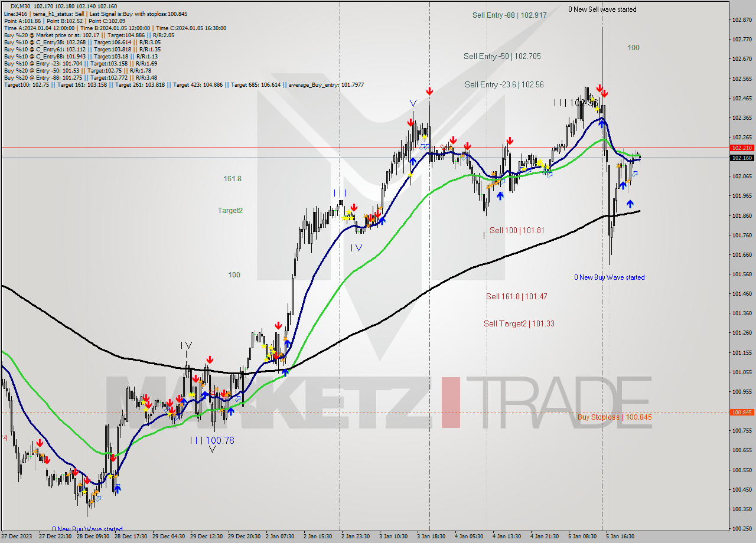The image size is (756, 543).
Task: Click the black 102.160 current price tag
Action: point(742,158)
